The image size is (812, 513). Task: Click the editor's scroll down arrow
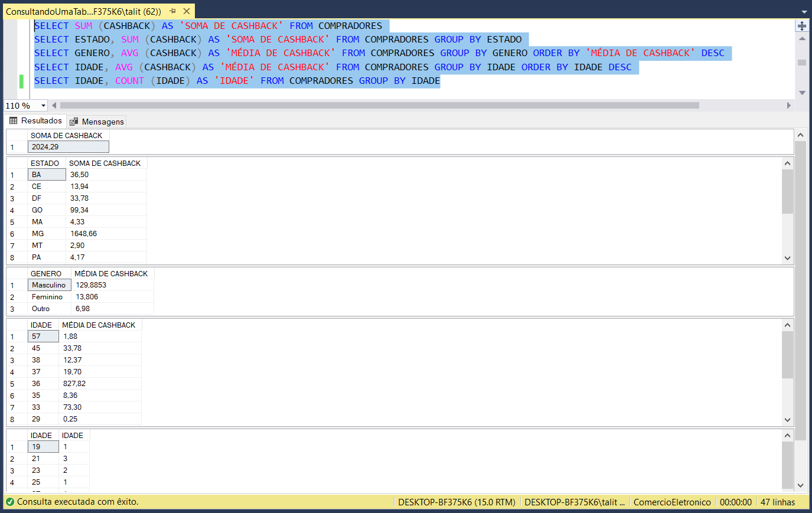coord(802,93)
